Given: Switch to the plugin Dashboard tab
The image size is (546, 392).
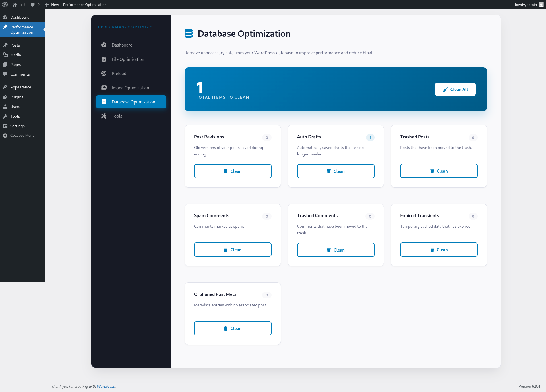Looking at the screenshot, I should [x=122, y=45].
